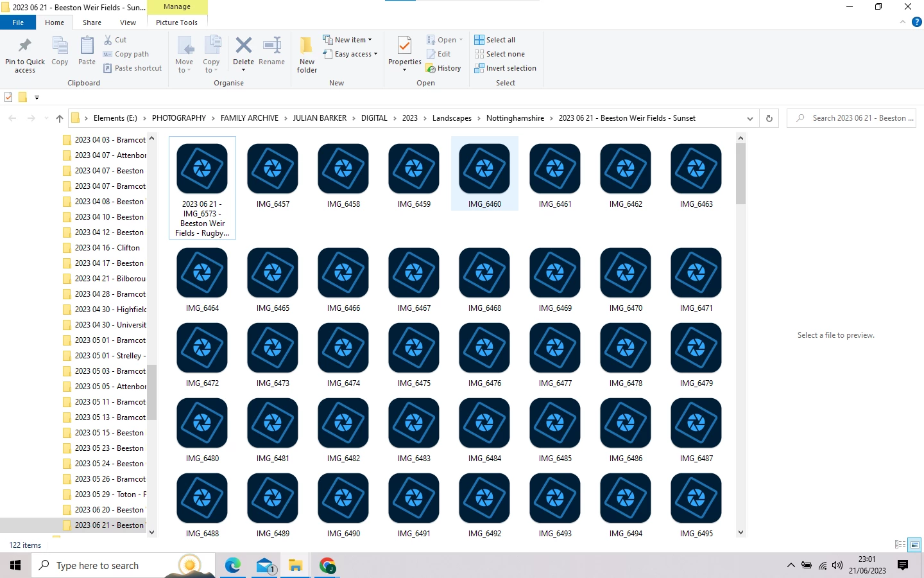The height and width of the screenshot is (578, 924).
Task: Click Select all in the ribbon
Action: tap(495, 40)
